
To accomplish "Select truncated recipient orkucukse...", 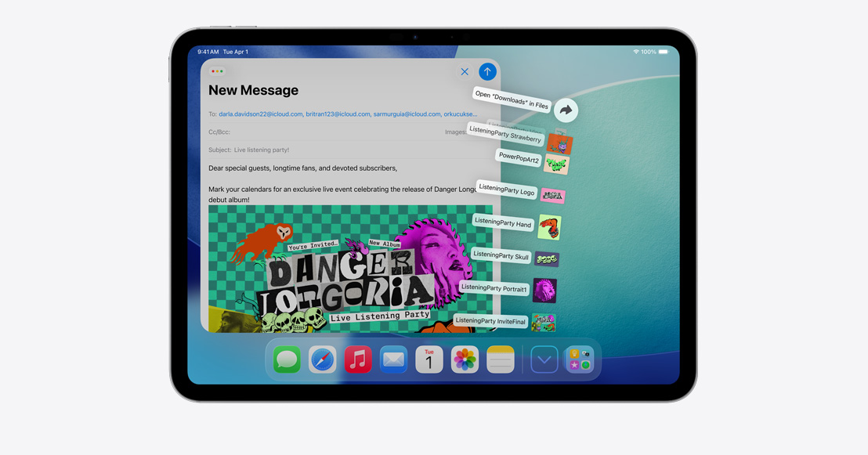I will pos(460,114).
